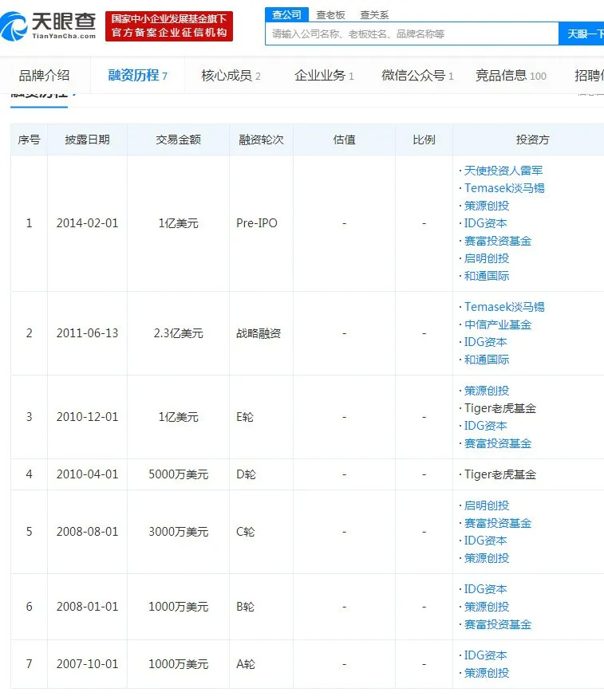Open investor link 天使投资人雷军
Image resolution: width=604 pixels, height=700 pixels.
(x=503, y=171)
